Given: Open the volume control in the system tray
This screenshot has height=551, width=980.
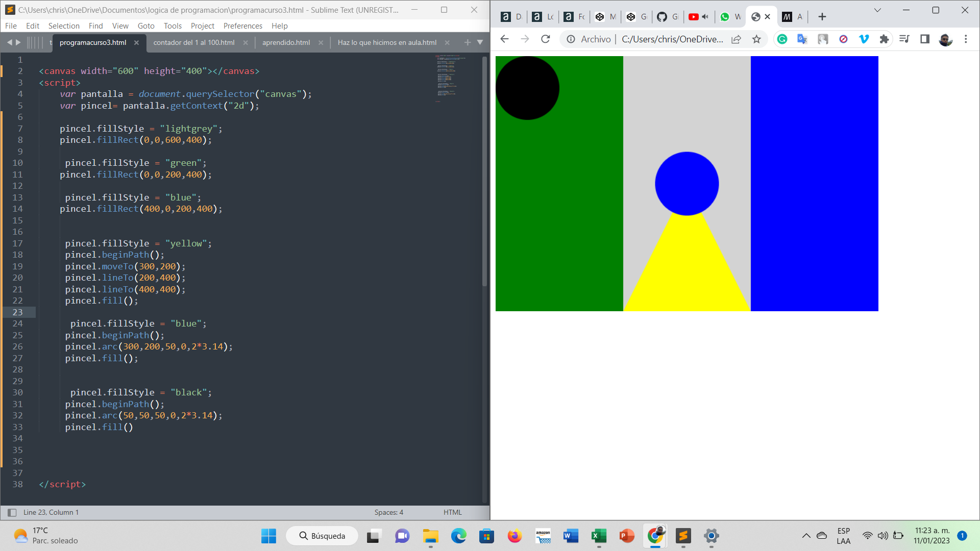Looking at the screenshot, I should [883, 536].
